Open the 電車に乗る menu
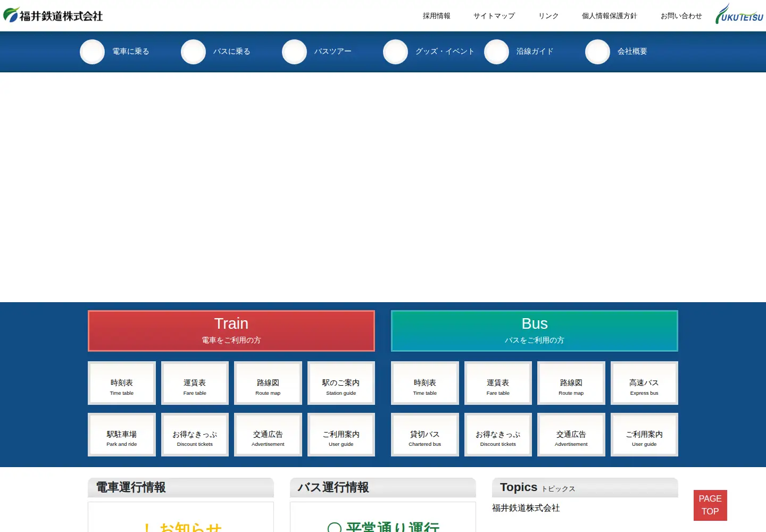The height and width of the screenshot is (532, 766). pos(131,52)
